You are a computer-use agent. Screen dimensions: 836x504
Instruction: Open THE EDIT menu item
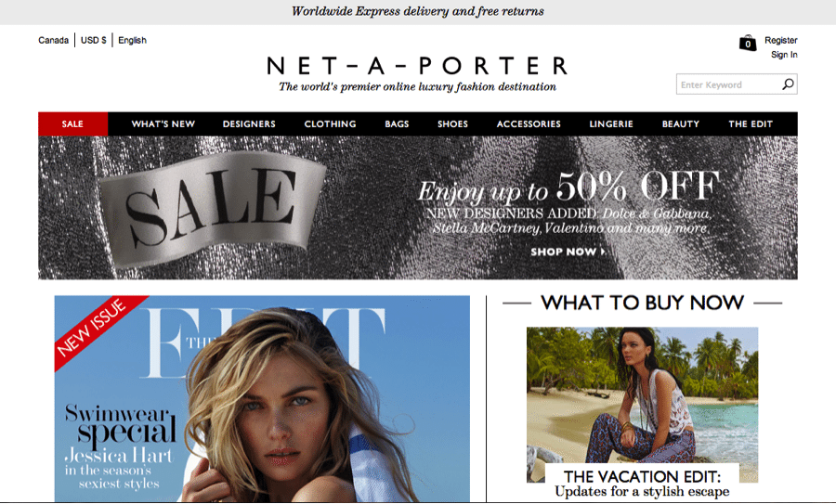(x=751, y=124)
